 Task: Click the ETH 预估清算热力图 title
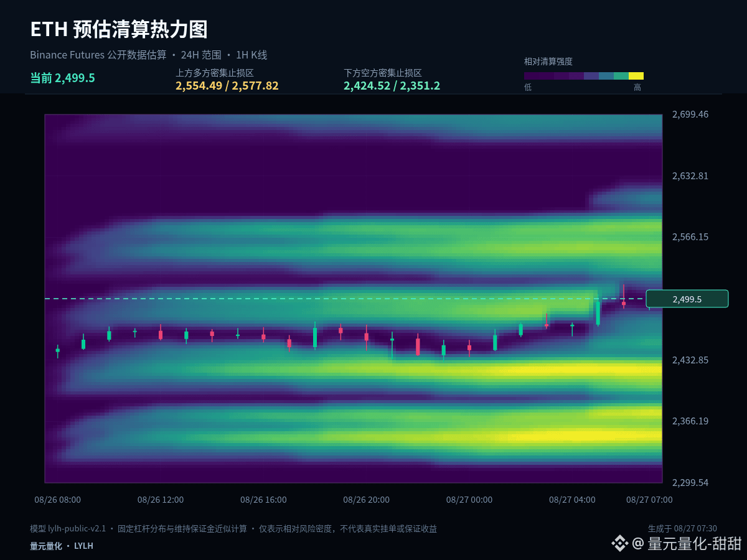tap(119, 29)
